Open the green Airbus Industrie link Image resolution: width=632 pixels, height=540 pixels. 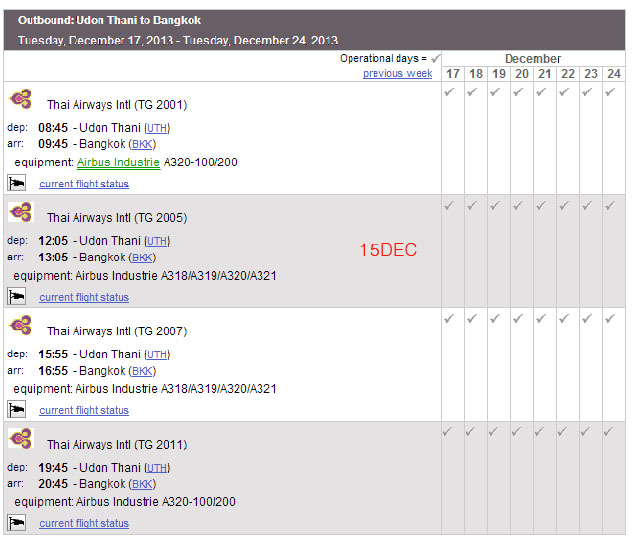(118, 162)
